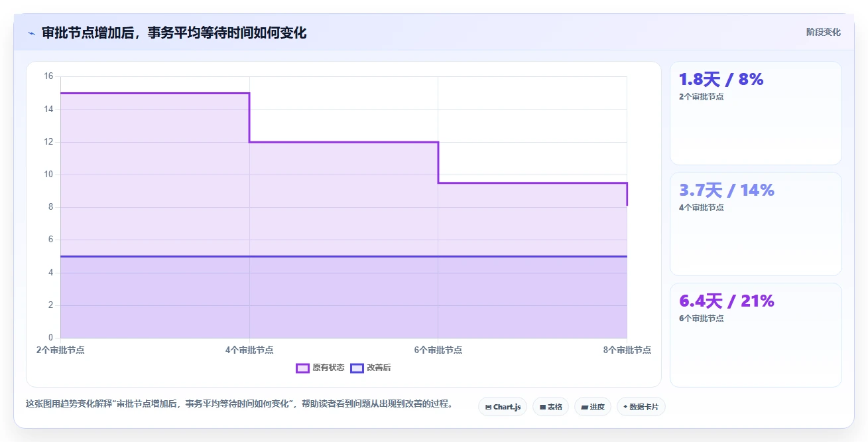Click the 4个审批节点 caption under 3.7天
Image resolution: width=868 pixels, height=442 pixels.
point(702,208)
